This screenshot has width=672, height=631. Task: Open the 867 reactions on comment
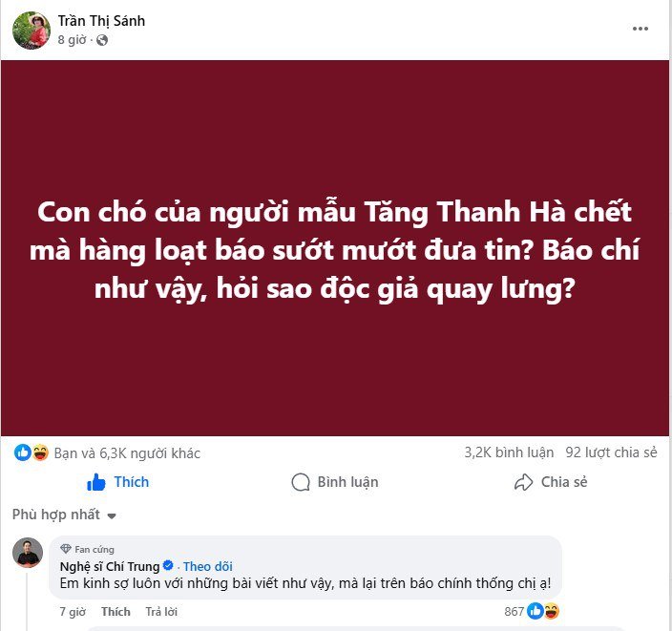(532, 611)
